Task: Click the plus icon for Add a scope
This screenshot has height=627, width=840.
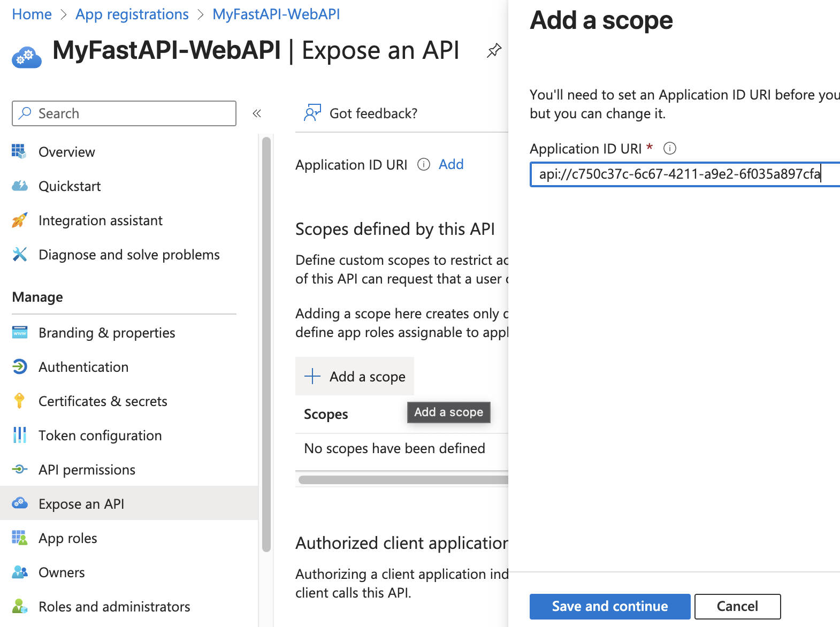Action: [x=312, y=376]
